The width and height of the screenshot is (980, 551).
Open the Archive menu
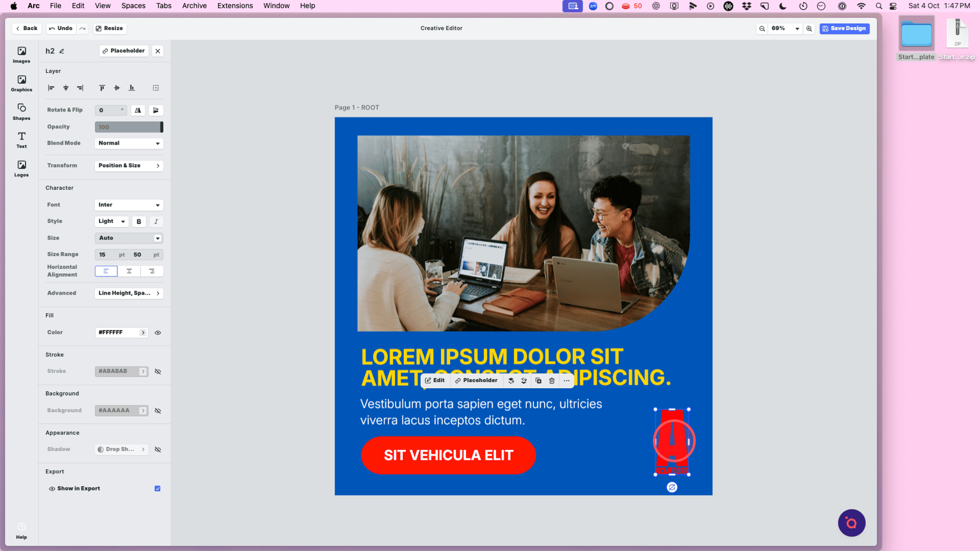point(194,6)
